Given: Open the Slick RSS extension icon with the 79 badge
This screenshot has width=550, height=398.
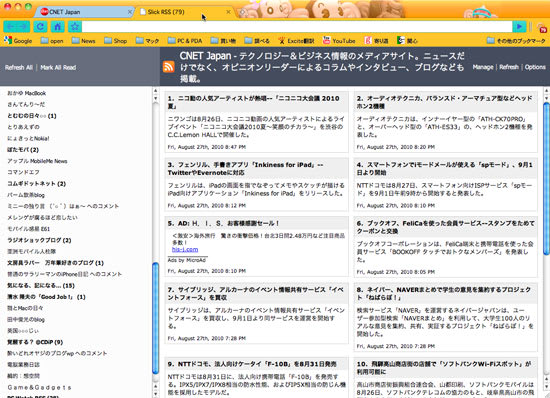Looking at the screenshot, I should click(542, 27).
